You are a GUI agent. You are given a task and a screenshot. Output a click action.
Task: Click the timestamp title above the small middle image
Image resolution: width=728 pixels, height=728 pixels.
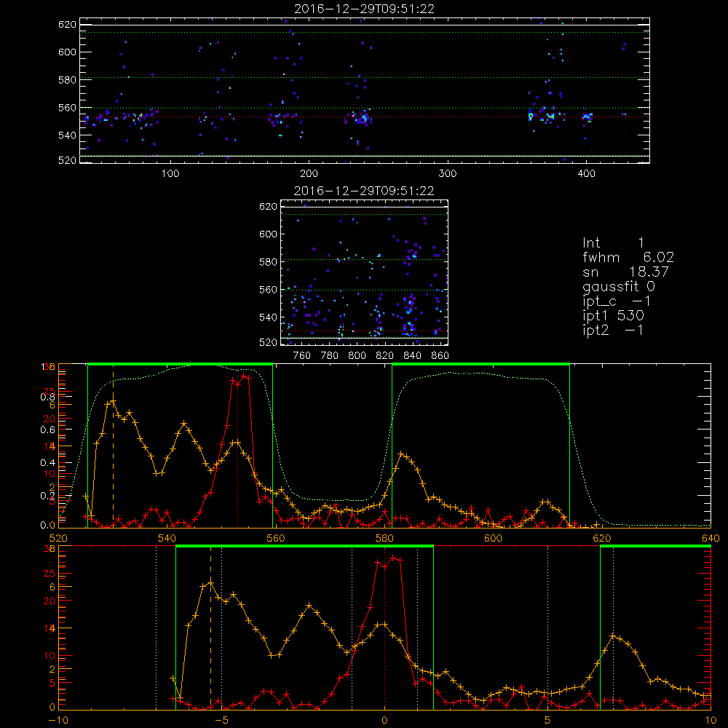click(x=364, y=191)
